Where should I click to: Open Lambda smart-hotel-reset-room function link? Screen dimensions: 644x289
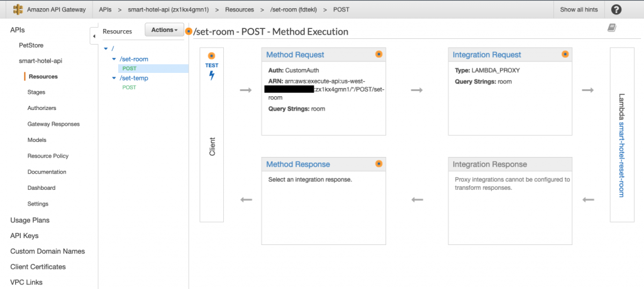coord(621,160)
